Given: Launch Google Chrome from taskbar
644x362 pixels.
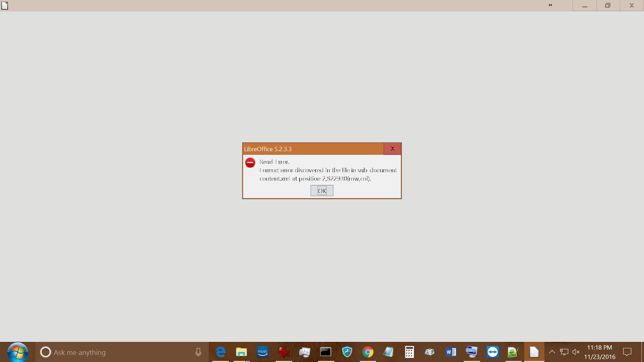Looking at the screenshot, I should point(368,352).
